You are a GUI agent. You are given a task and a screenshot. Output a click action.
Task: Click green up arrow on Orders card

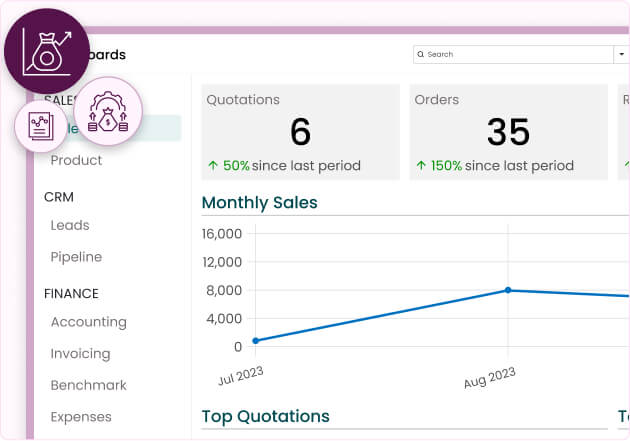421,166
